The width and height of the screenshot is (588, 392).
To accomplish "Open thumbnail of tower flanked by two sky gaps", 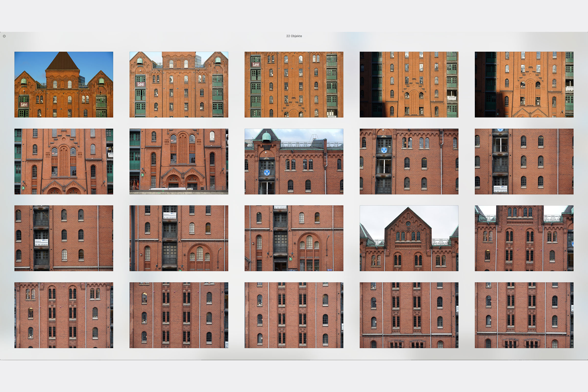I will point(524,238).
